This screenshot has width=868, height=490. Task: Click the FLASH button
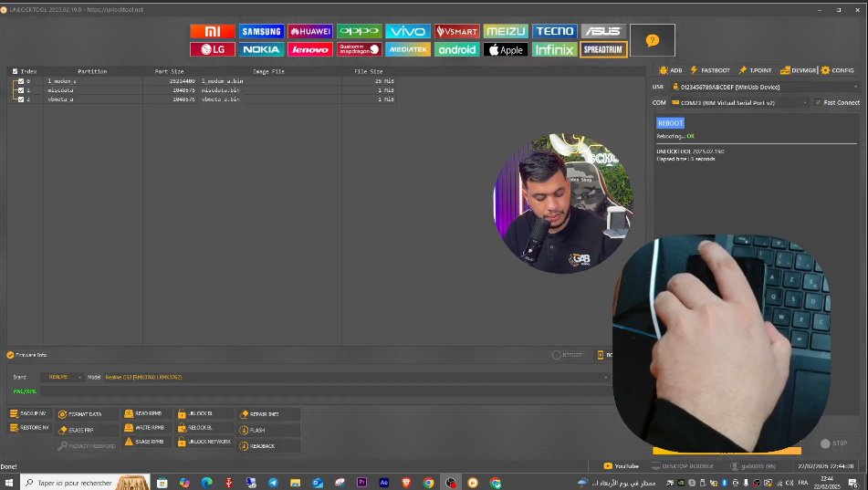268,430
